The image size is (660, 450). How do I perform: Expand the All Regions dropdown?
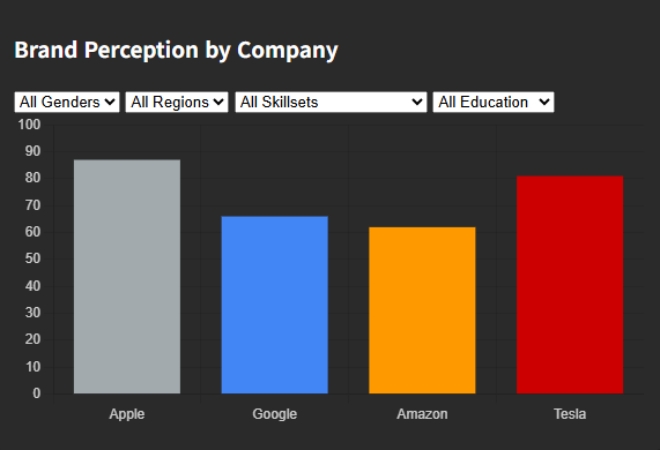(177, 102)
